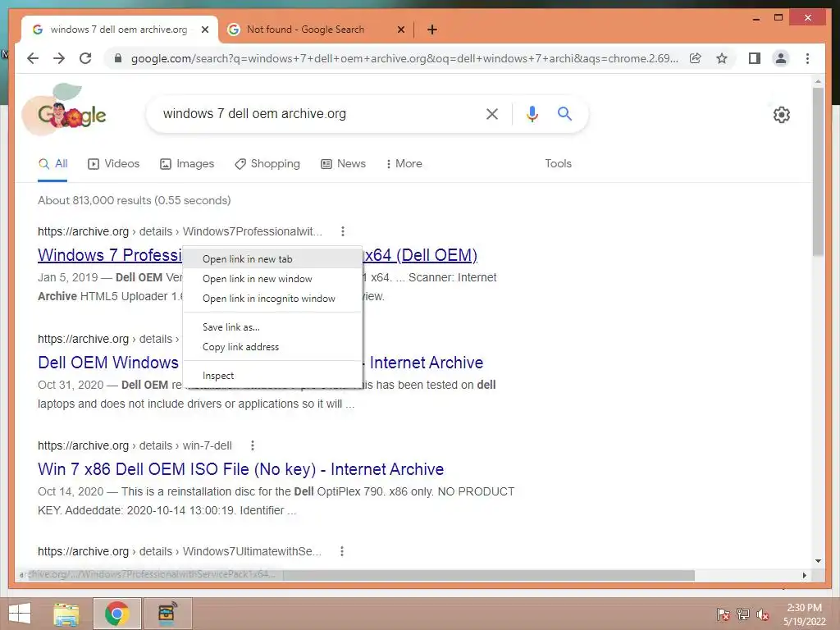This screenshot has height=630, width=840.
Task: Select 'Save link as...' from context menu
Action: click(272, 326)
